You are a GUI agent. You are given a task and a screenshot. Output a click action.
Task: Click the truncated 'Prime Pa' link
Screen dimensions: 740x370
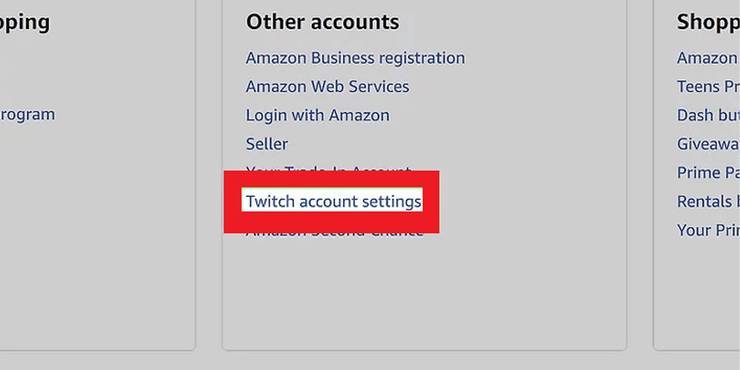coord(708,173)
